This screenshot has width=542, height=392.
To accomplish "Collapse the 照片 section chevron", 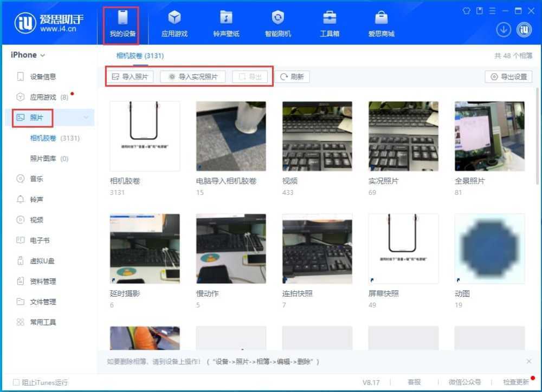I will (x=85, y=117).
